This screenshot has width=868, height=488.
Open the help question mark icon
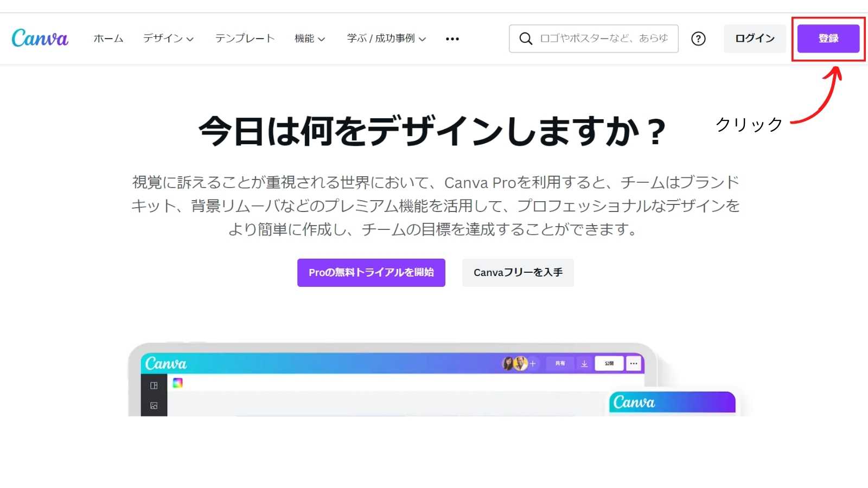pyautogui.click(x=698, y=38)
